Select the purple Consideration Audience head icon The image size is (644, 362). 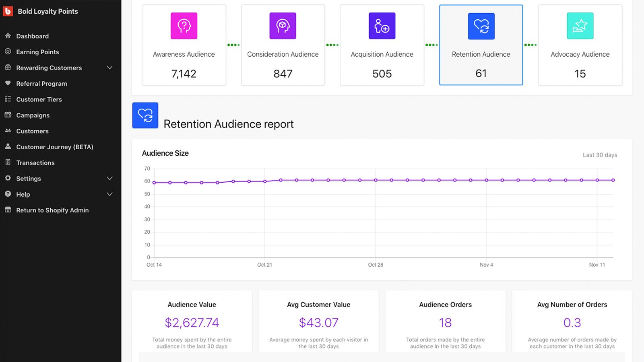[283, 26]
